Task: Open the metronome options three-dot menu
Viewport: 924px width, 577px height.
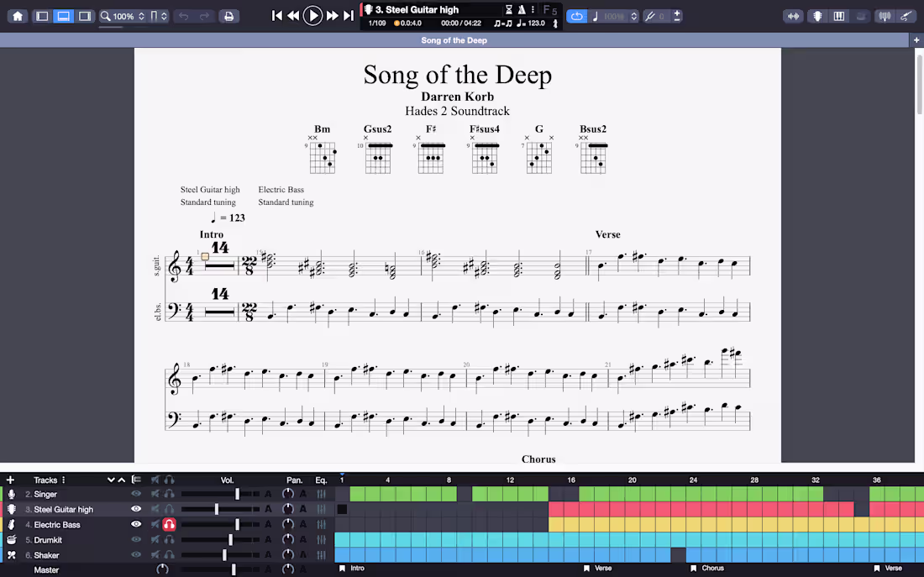Action: coord(533,9)
